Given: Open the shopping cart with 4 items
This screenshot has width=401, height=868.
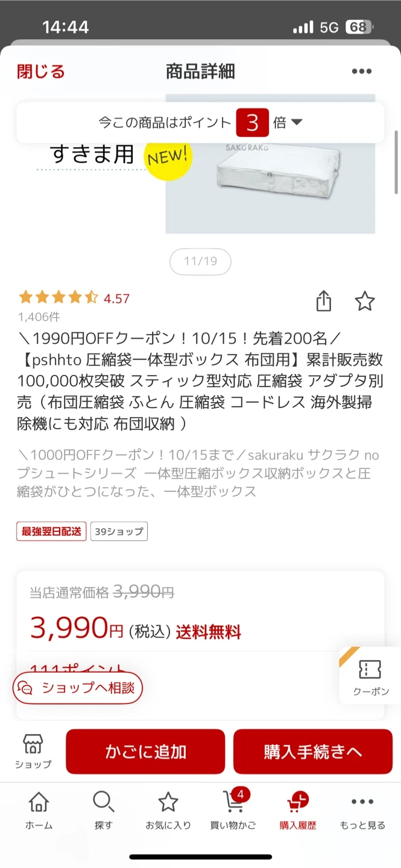Looking at the screenshot, I should tap(233, 810).
